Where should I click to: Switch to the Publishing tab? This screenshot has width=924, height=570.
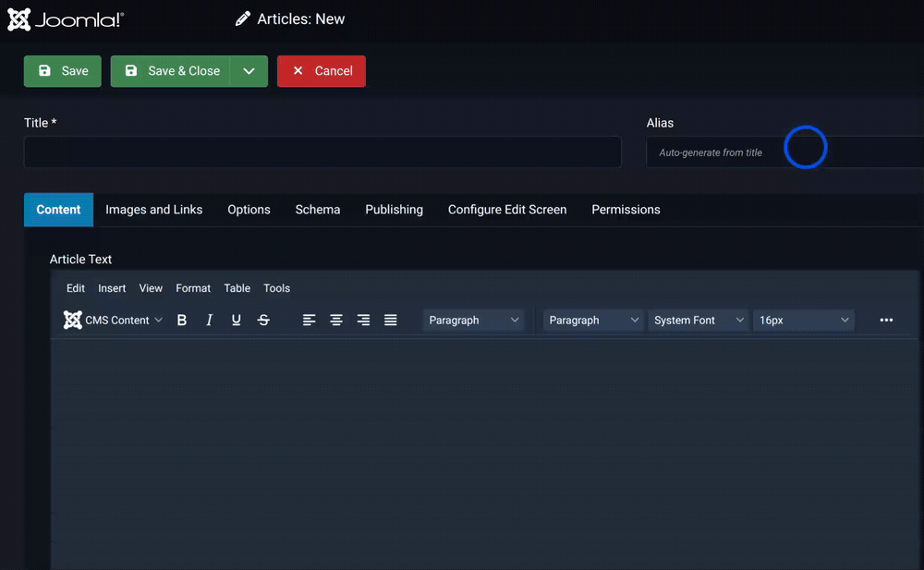pyautogui.click(x=395, y=210)
